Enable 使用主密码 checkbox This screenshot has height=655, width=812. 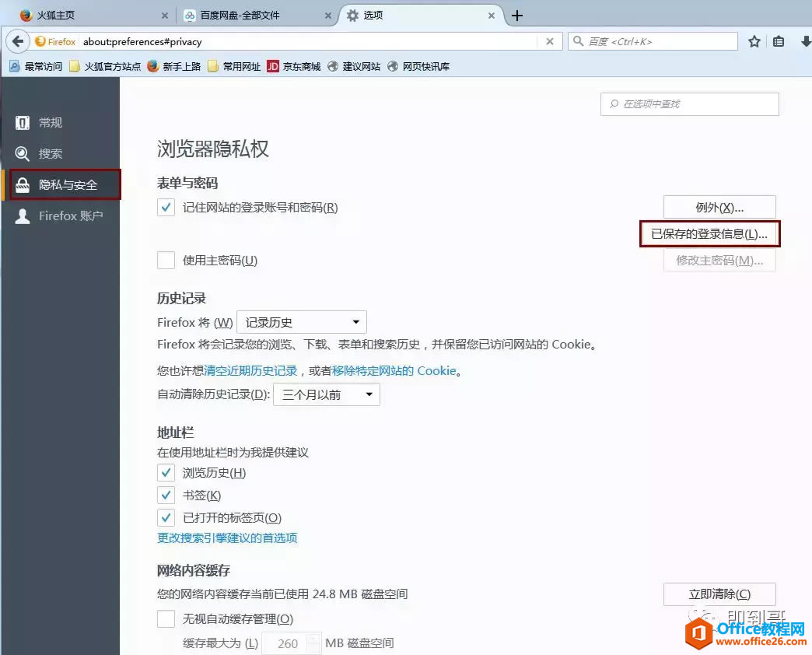coord(166,260)
